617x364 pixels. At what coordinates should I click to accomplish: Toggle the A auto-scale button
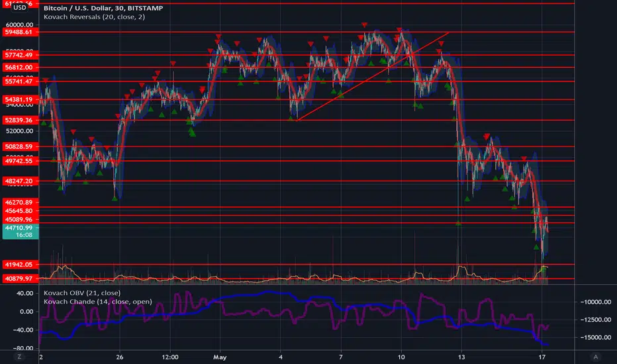pyautogui.click(x=595, y=357)
